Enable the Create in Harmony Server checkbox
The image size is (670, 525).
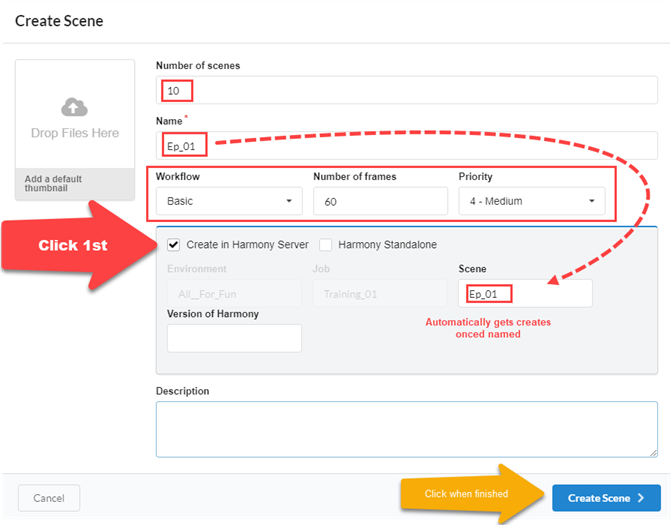174,245
